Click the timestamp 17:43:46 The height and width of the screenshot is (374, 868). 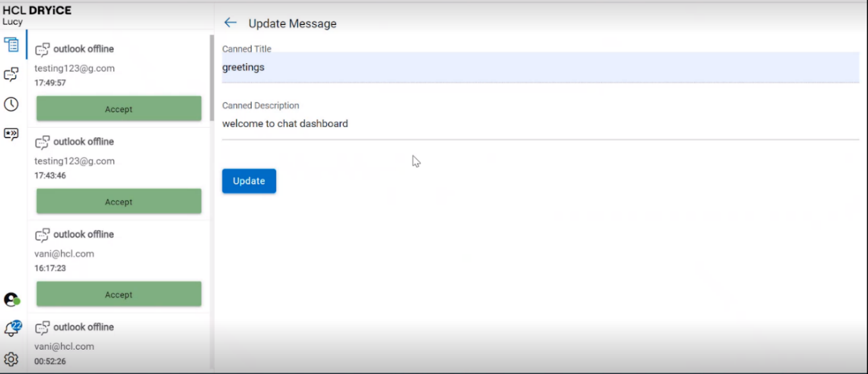[50, 176]
